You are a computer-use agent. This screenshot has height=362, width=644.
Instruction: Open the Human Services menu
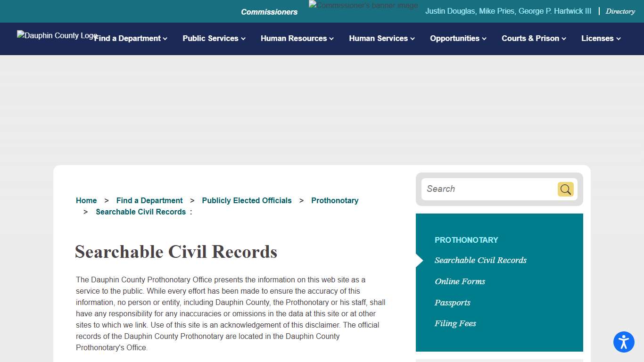click(x=381, y=39)
